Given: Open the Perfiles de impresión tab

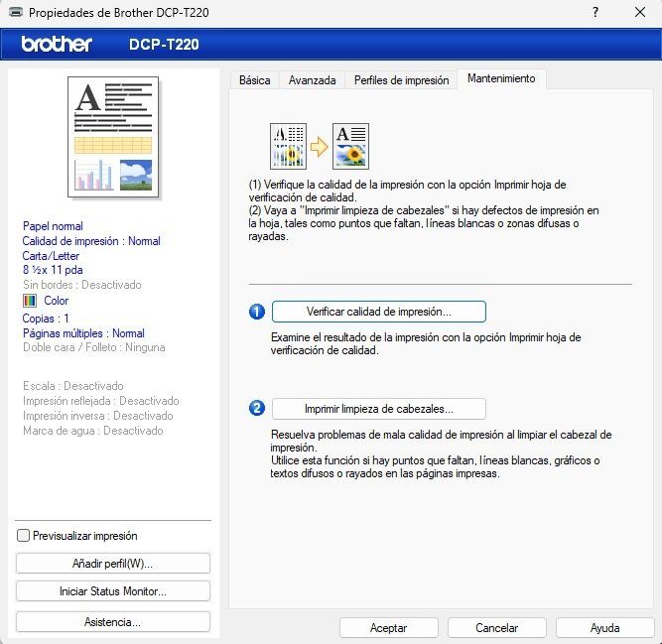Looking at the screenshot, I should (401, 80).
